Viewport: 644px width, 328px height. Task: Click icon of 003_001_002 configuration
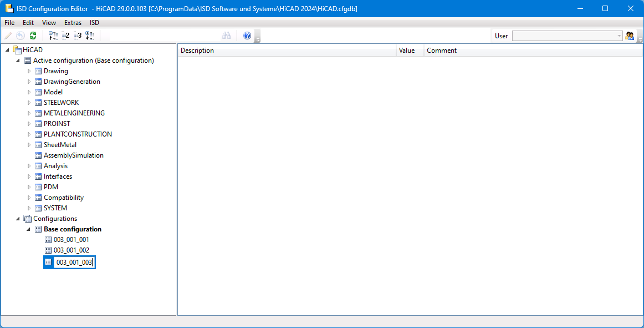tap(48, 250)
